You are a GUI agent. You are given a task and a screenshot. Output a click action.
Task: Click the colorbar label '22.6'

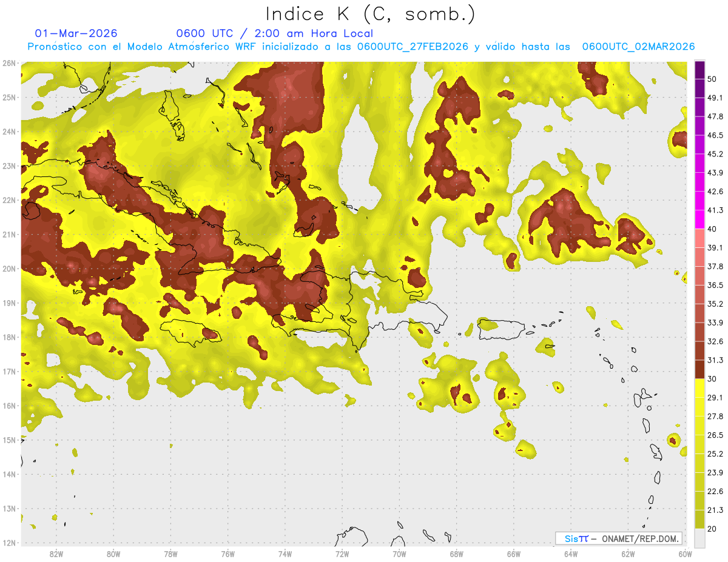click(x=715, y=491)
